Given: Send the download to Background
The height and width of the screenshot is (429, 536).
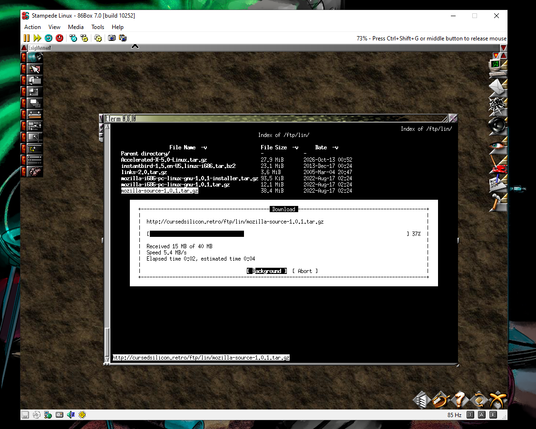Looking at the screenshot, I should 267,271.
